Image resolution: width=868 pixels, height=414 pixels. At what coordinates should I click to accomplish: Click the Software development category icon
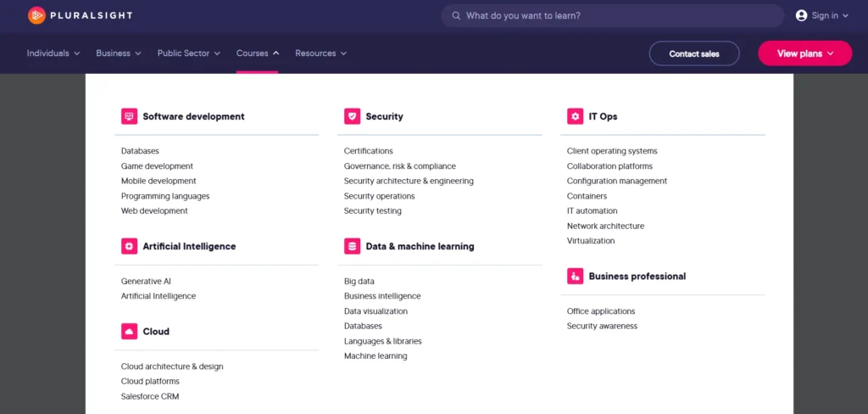coord(129,116)
